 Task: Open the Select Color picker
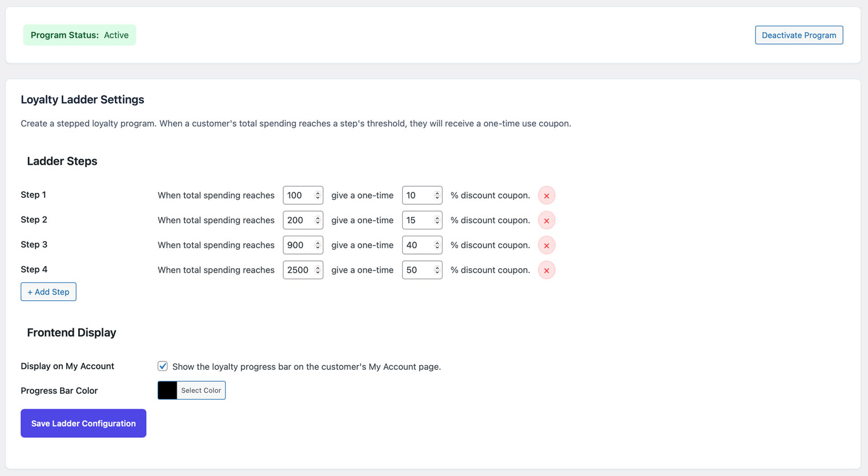[200, 390]
